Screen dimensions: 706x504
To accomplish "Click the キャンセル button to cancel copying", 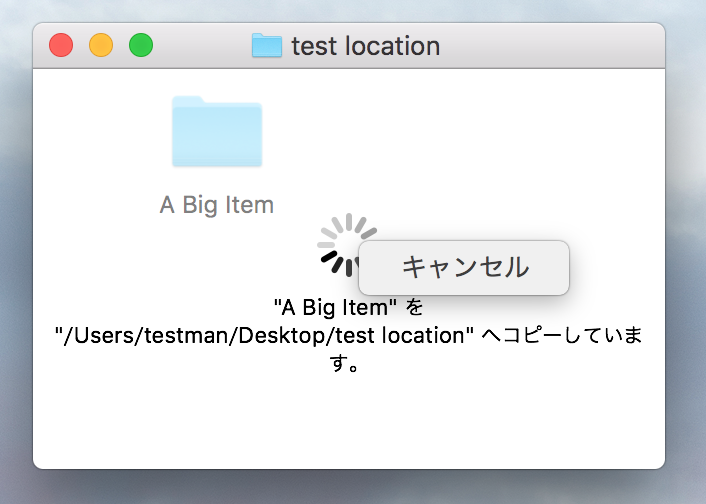I will 464,267.
